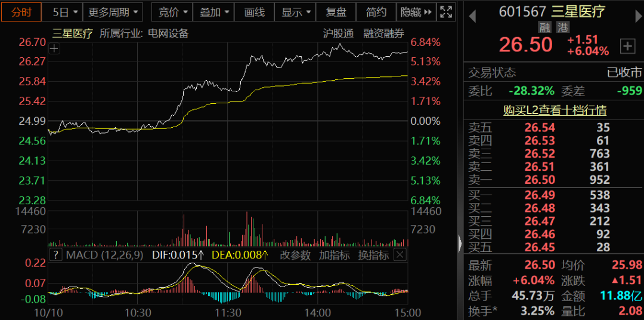
Task: Switch to the 分时 intraday tab
Action: [x=21, y=12]
